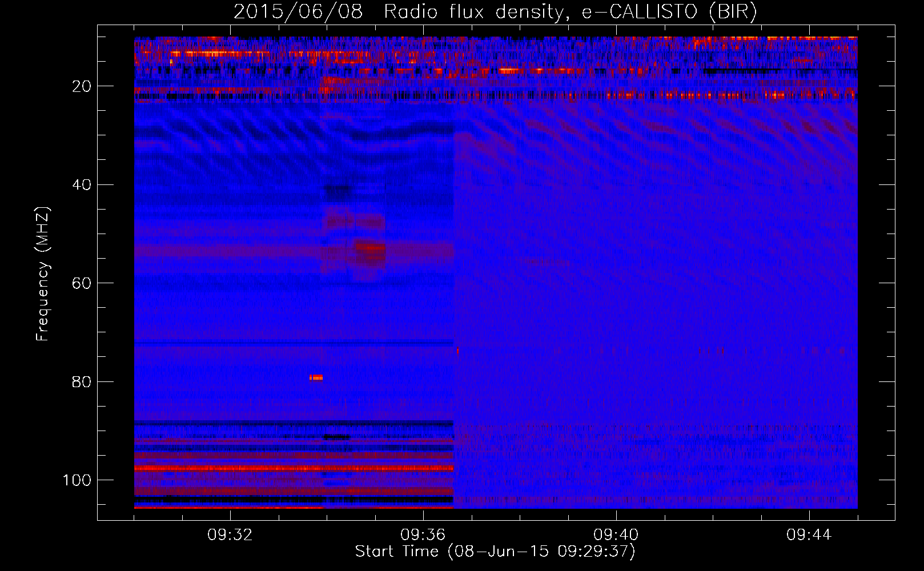Click the 'Start Time (08-Jun-15 09:29:37)' axis label
924x571 pixels.
click(495, 552)
